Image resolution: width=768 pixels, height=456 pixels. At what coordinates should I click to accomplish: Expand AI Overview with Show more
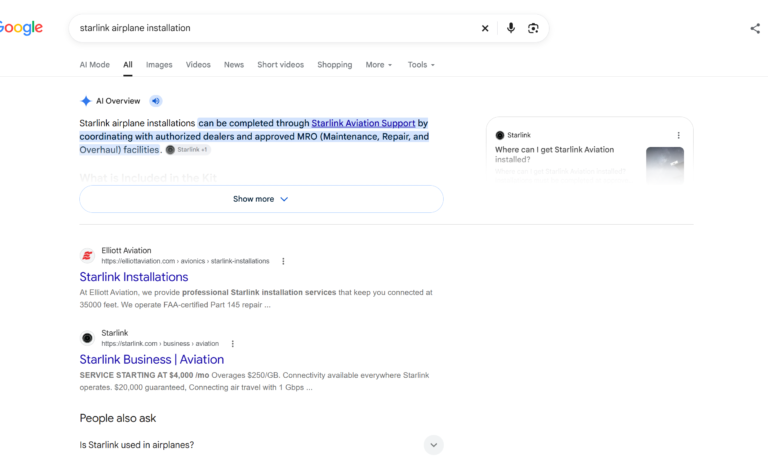pyautogui.click(x=261, y=199)
